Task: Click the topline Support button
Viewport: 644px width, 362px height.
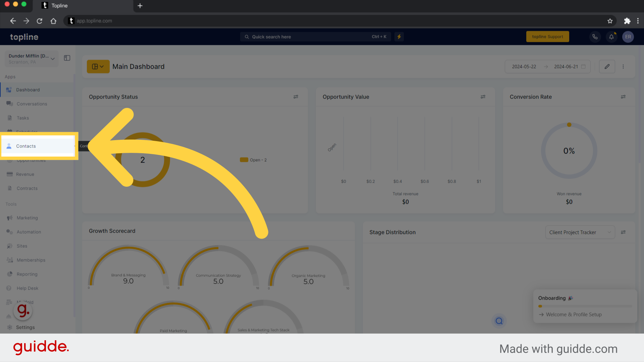Action: pyautogui.click(x=548, y=36)
